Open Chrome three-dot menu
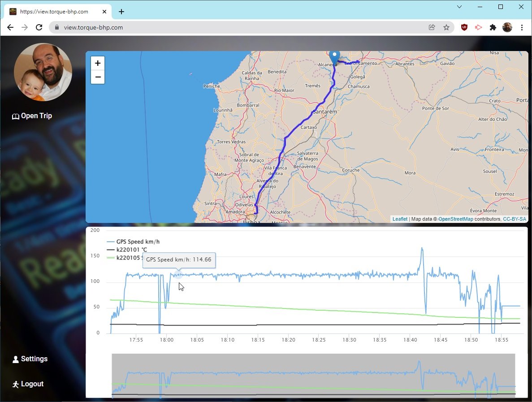 [522, 27]
